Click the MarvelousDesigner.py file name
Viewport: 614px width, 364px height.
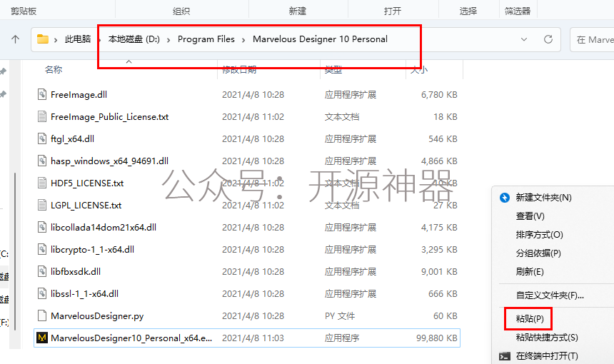pyautogui.click(x=97, y=316)
